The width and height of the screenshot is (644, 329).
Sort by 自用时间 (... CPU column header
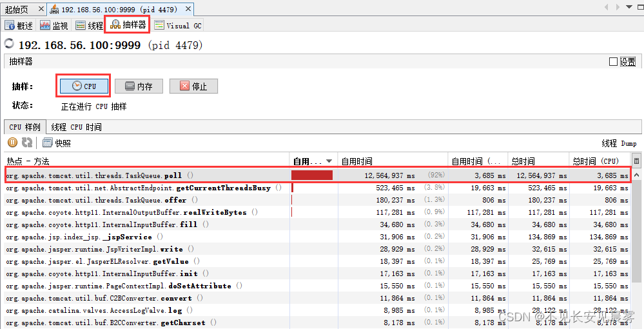pyautogui.click(x=477, y=161)
